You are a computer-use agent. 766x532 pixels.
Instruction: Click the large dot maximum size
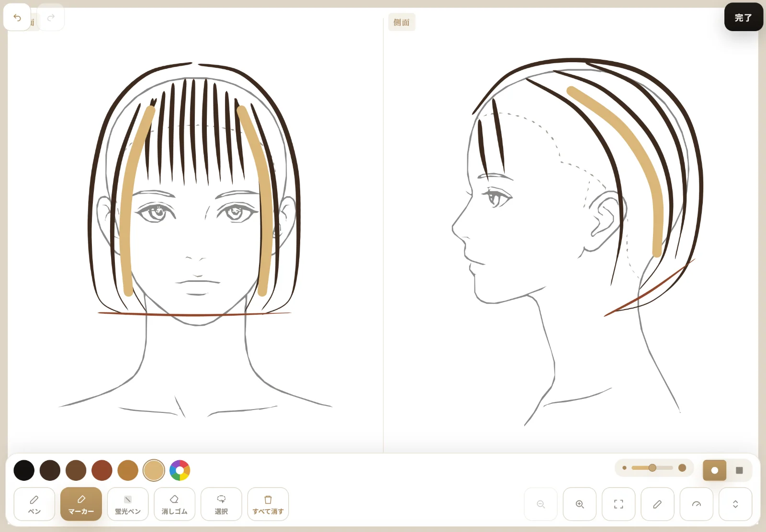coord(682,468)
